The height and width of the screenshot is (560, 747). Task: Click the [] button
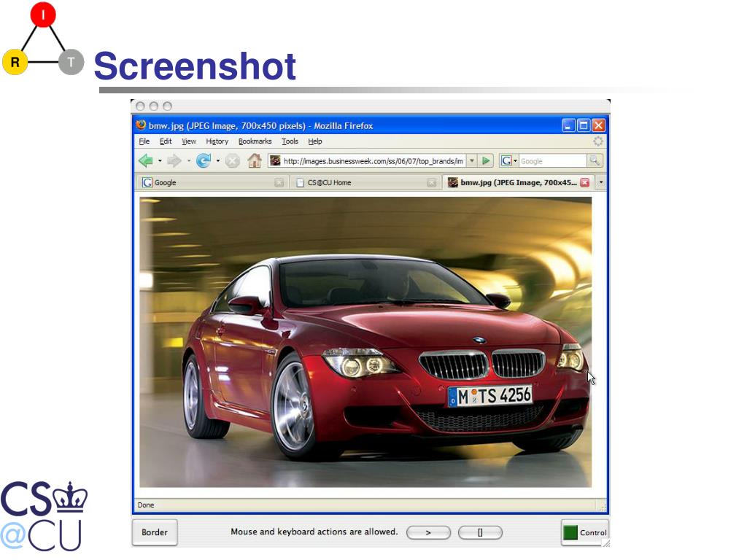[x=480, y=532]
